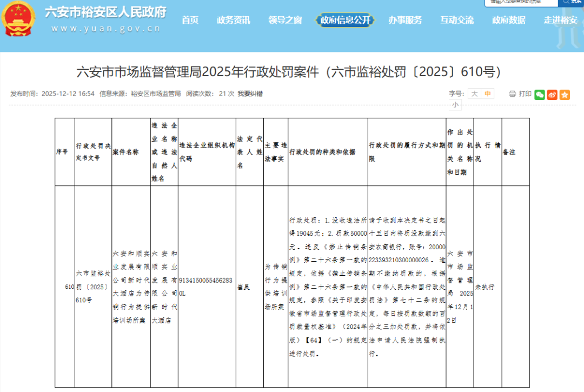Switch font size to 小
The image size is (584, 392).
[454, 104]
